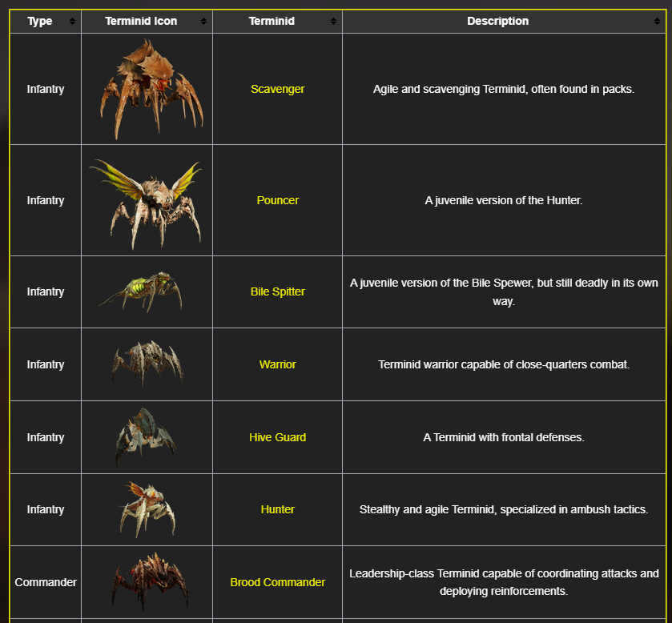
Task: Sort the table by the Terminid column
Action: (332, 22)
